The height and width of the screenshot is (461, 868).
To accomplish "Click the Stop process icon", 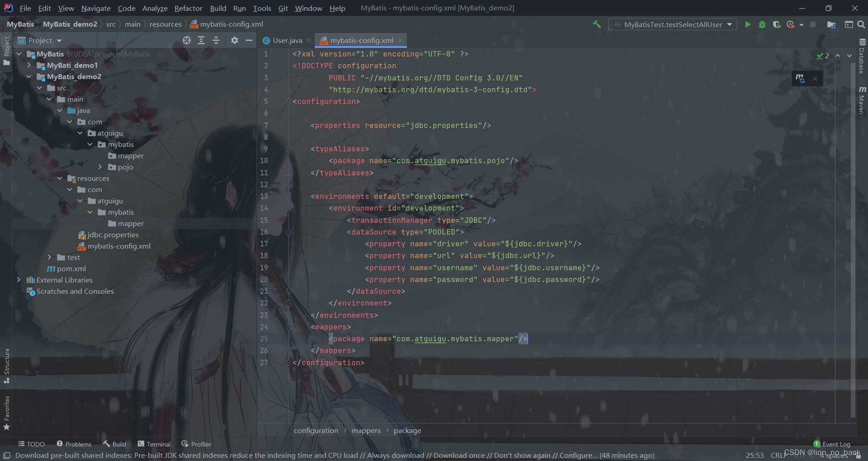I will (x=813, y=24).
